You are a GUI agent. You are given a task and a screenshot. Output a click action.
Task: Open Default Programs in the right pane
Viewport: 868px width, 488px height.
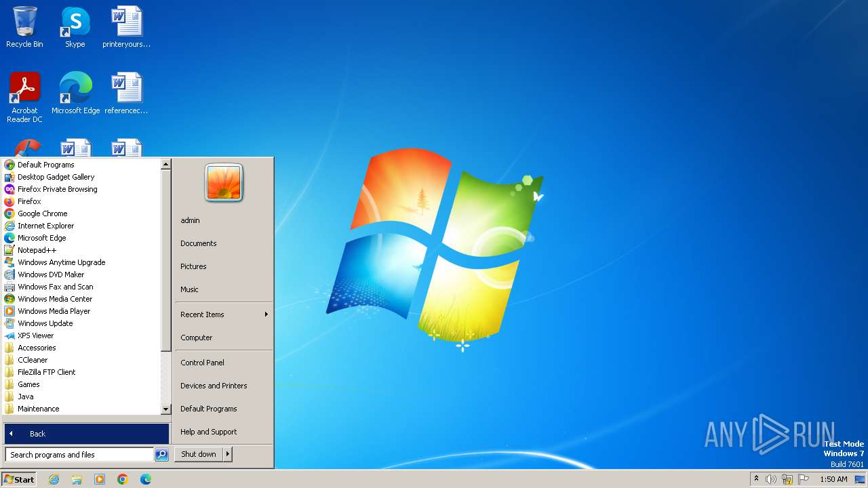(224, 409)
